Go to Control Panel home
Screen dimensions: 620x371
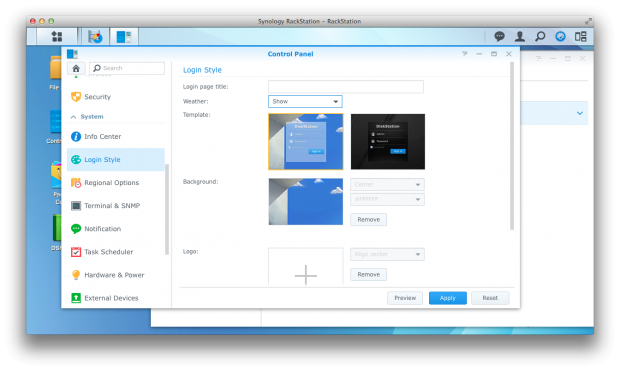pyautogui.click(x=76, y=68)
